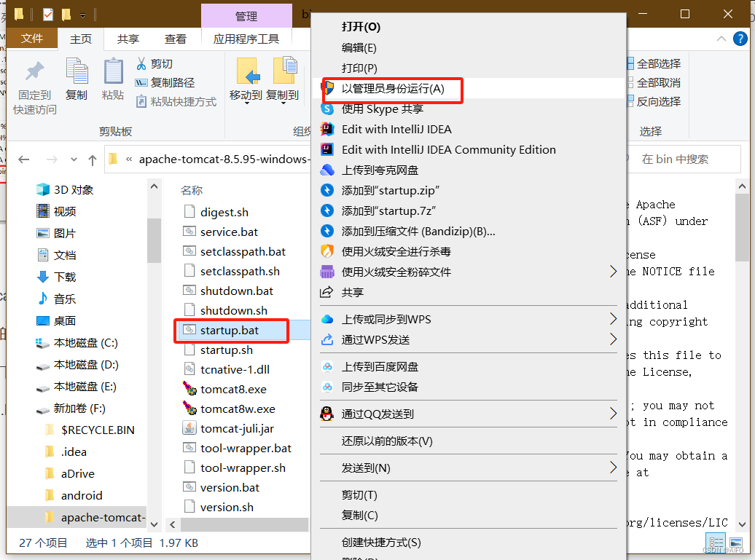Click the Name column header

coord(192,191)
